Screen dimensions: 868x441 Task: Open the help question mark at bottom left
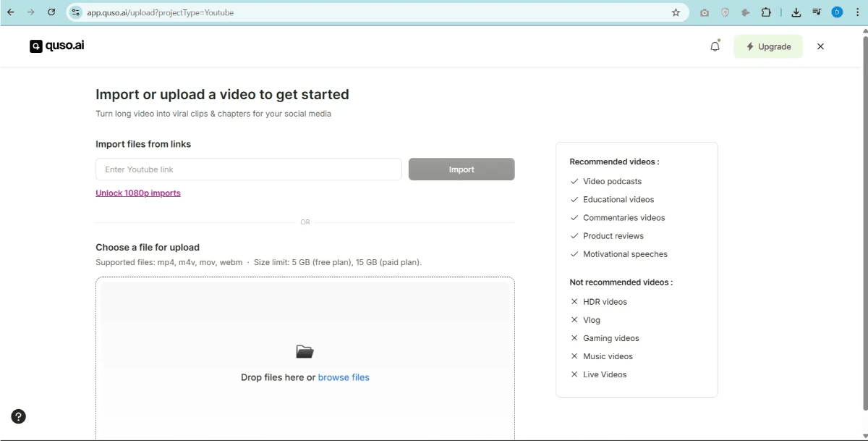pyautogui.click(x=18, y=416)
